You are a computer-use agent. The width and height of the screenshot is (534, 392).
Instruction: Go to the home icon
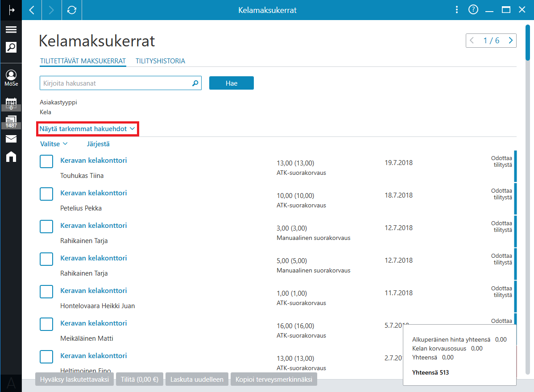[x=11, y=157]
